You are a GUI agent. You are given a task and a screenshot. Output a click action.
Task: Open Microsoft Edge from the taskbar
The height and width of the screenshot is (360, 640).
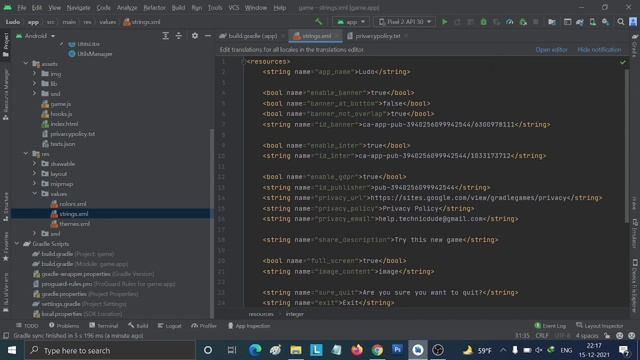tap(255, 350)
